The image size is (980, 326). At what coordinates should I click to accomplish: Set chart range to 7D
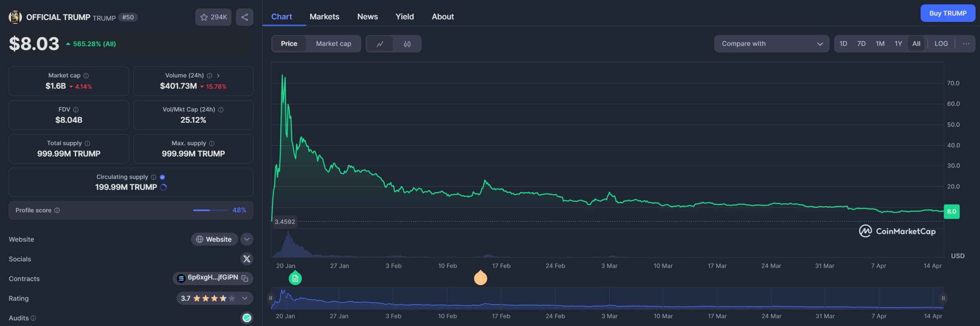[x=861, y=44]
